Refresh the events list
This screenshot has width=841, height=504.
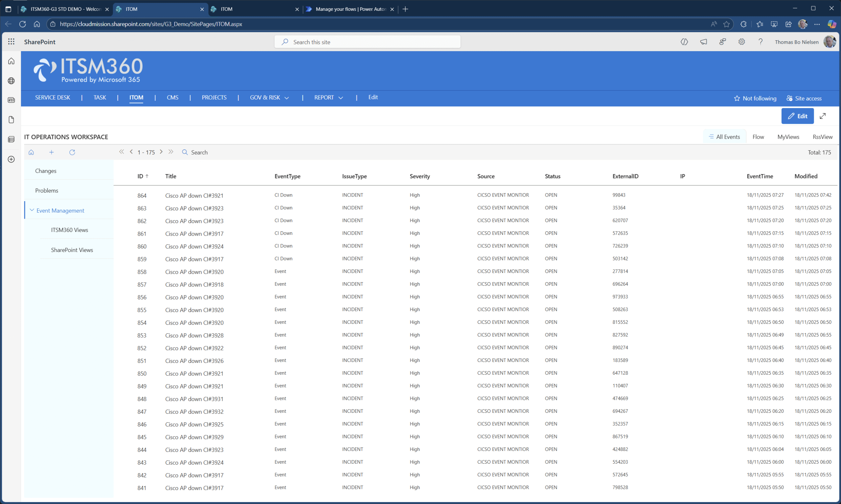pyautogui.click(x=72, y=152)
